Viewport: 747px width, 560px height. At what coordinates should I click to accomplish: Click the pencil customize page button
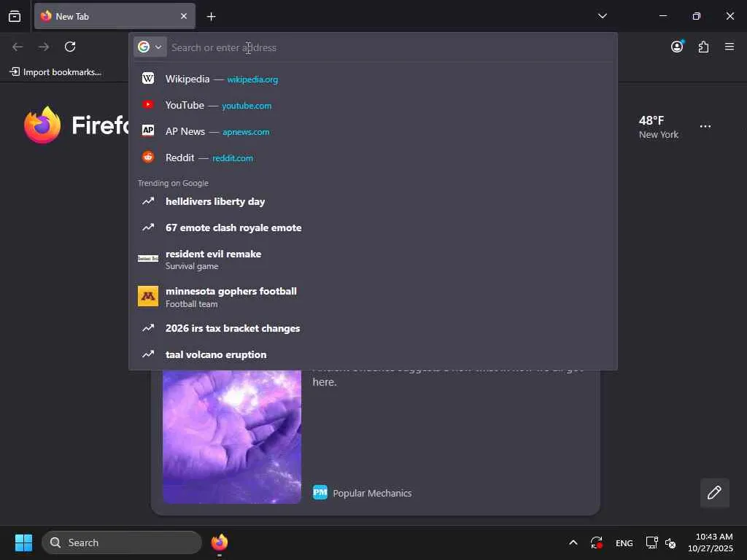[x=714, y=492]
